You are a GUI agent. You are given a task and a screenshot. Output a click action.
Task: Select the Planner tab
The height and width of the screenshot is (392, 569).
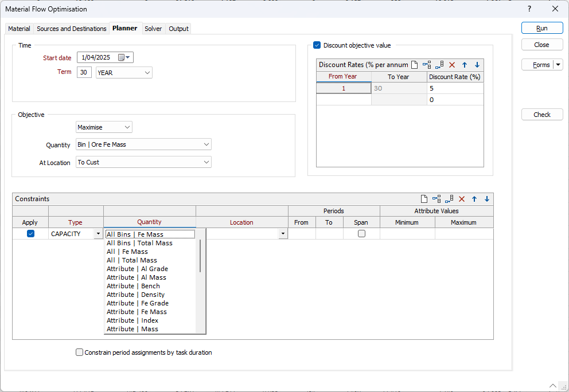125,28
